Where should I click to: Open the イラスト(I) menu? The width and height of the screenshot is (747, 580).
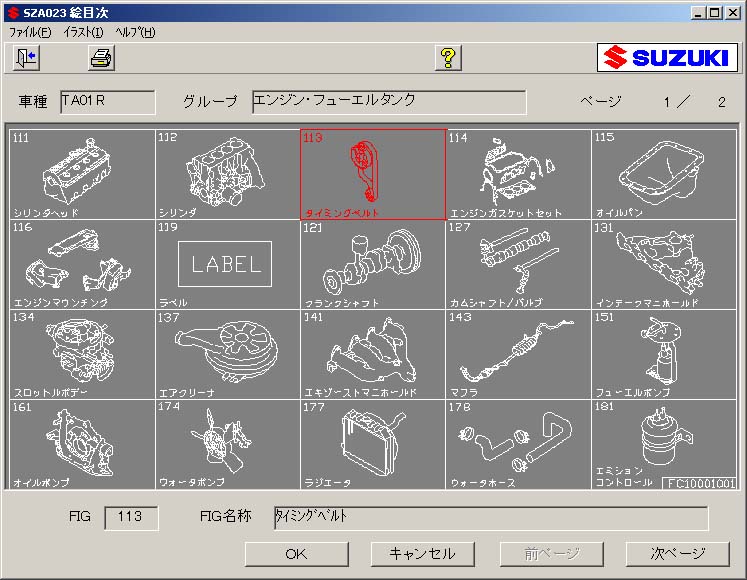(x=84, y=32)
